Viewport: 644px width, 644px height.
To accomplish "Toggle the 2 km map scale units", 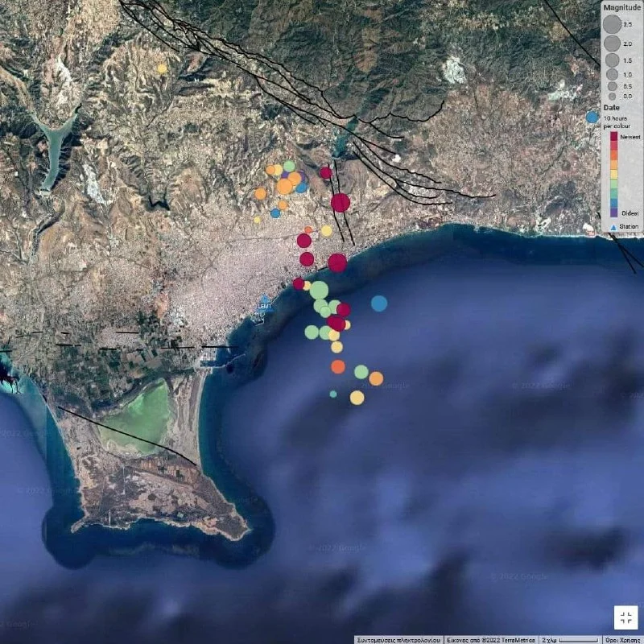I will click(x=557, y=640).
